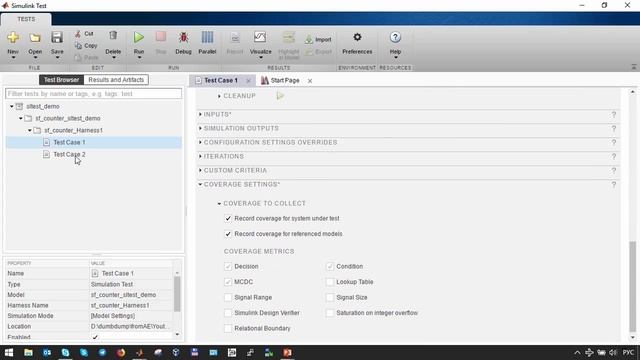
Task: Open Windows Start menu
Action: tap(9, 353)
